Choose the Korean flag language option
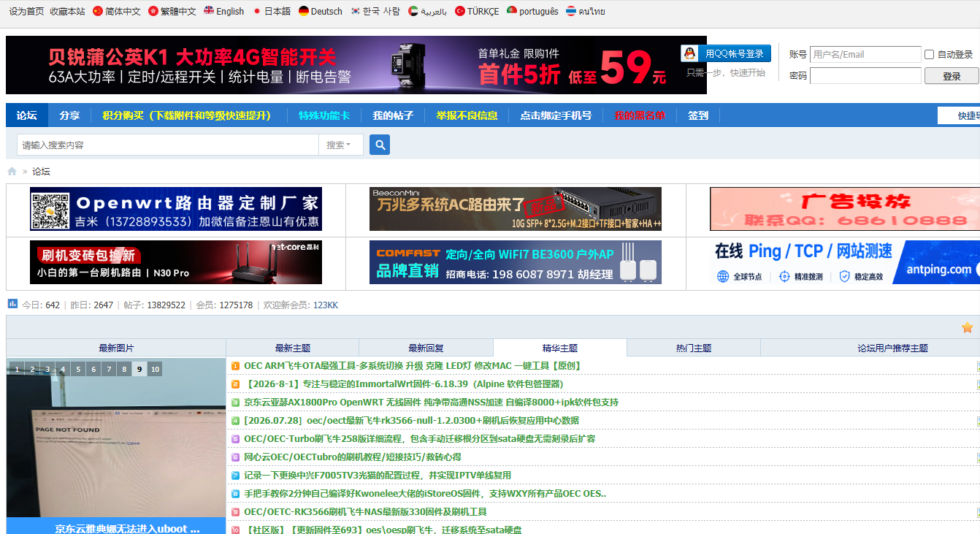The image size is (980, 534). point(356,11)
